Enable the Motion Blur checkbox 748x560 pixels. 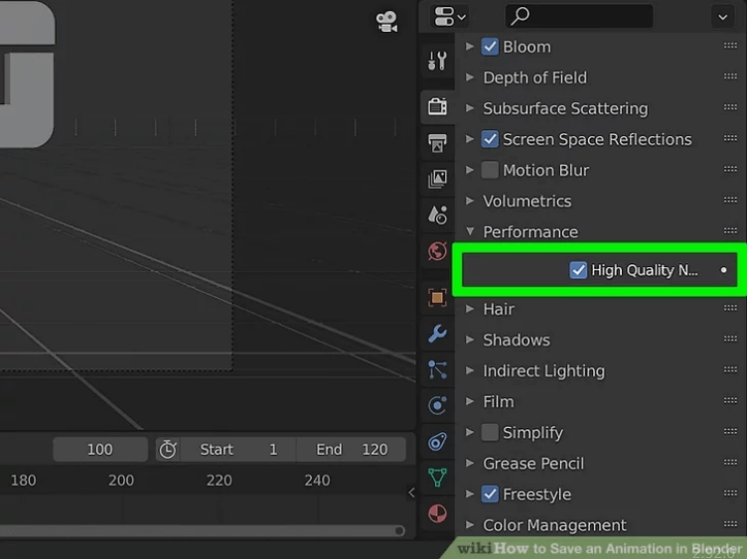pos(490,170)
